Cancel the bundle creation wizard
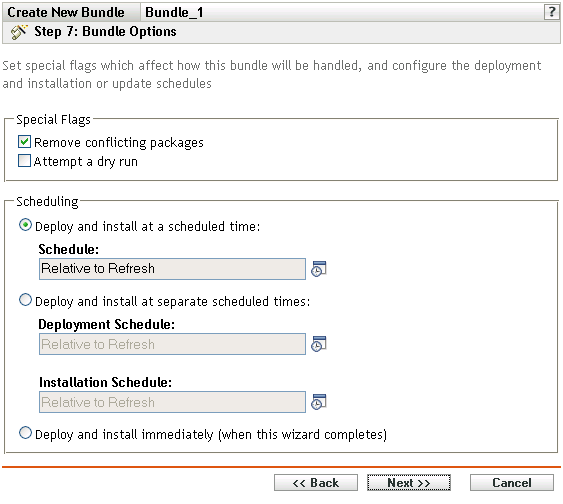The height and width of the screenshot is (504, 563). click(512, 483)
